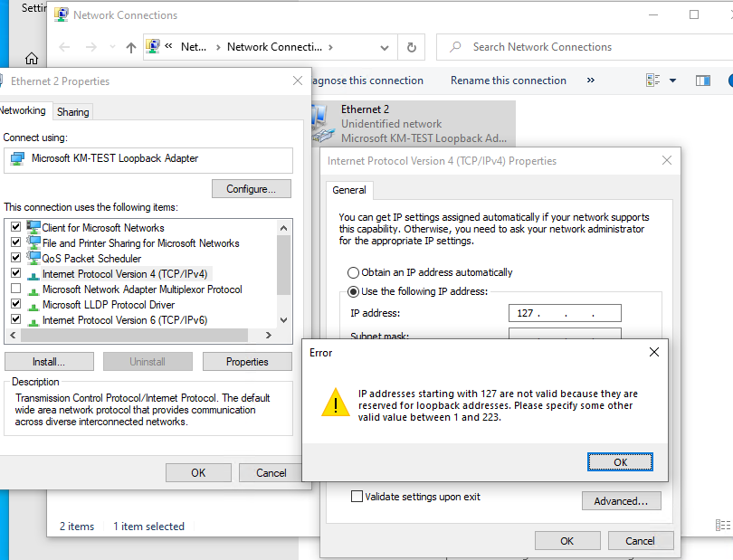733x560 pixels.
Task: Click the Configure... button
Action: pyautogui.click(x=252, y=189)
